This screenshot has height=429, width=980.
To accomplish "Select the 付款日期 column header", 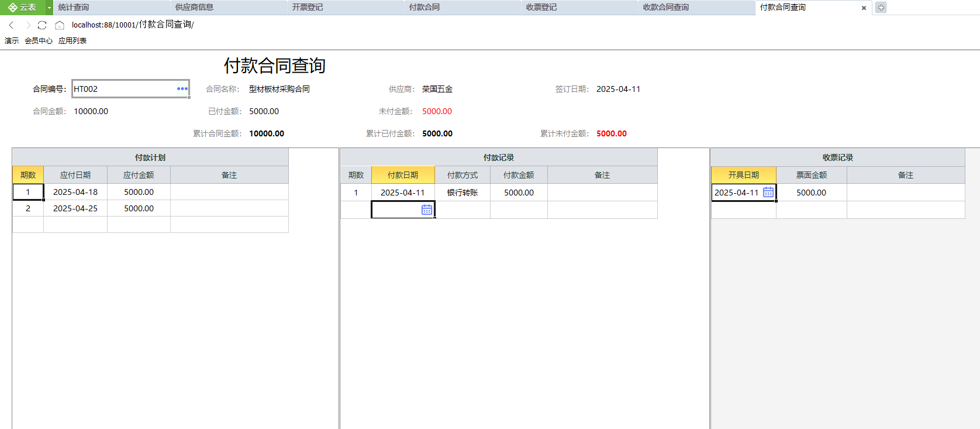I will pyautogui.click(x=403, y=175).
